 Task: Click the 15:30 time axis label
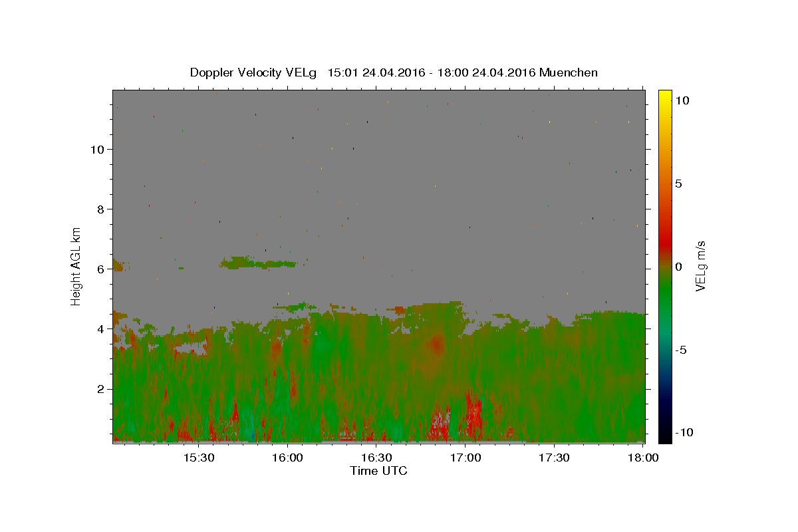click(x=199, y=458)
